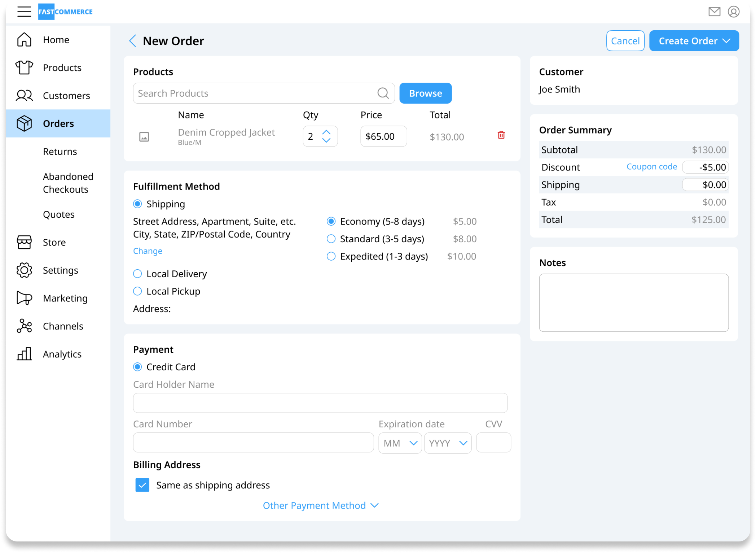Click the Customers icon in sidebar
The width and height of the screenshot is (756, 553).
pos(23,95)
